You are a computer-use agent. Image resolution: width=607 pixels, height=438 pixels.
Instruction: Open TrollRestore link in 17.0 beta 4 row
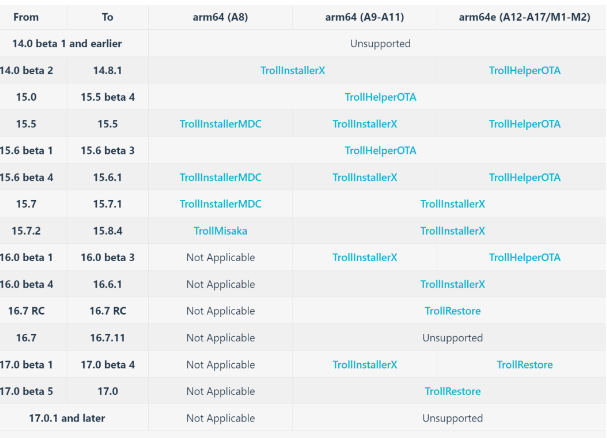pyautogui.click(x=525, y=365)
